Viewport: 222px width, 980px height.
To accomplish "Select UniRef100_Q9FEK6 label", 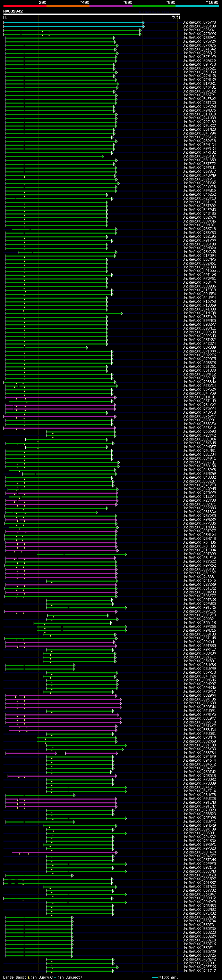I will tap(199, 967).
